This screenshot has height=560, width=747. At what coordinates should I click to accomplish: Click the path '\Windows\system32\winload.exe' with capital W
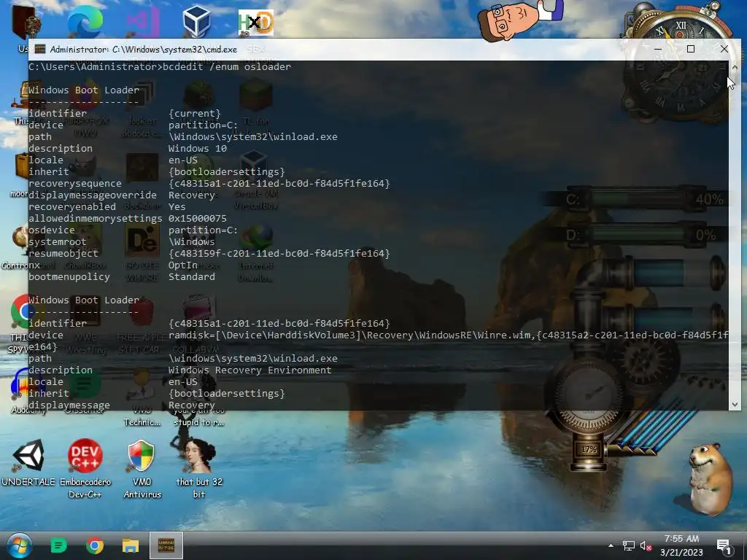point(253,136)
